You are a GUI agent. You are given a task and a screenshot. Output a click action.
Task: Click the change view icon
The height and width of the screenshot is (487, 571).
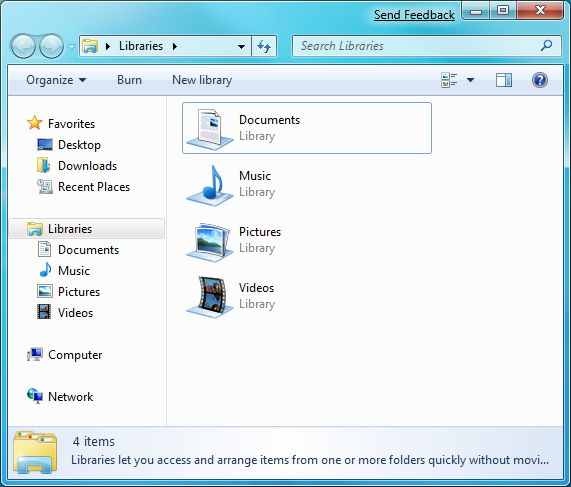[x=449, y=80]
